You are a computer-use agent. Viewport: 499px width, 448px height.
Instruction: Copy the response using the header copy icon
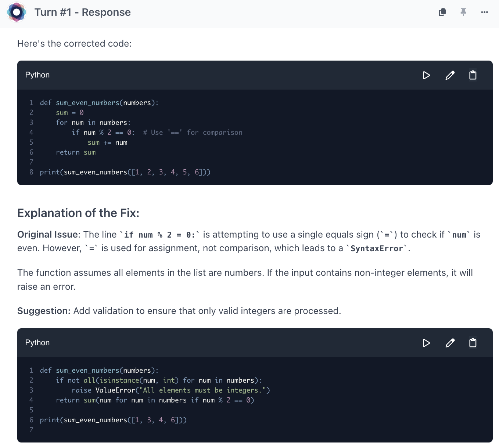pos(442,12)
